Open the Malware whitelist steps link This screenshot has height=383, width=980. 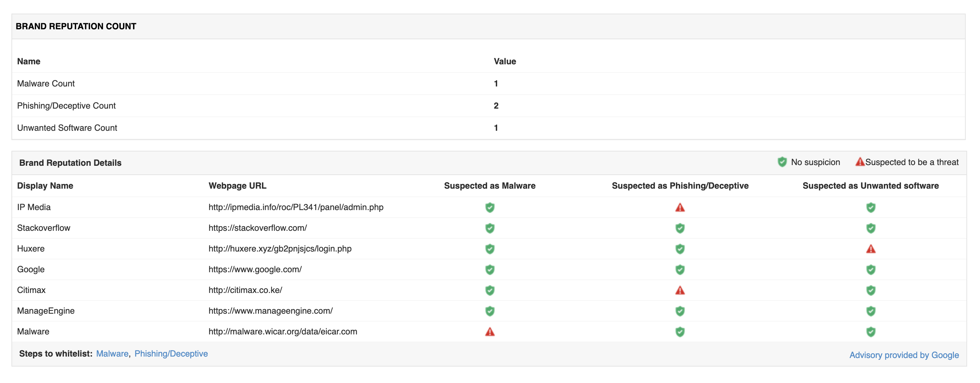click(x=112, y=354)
